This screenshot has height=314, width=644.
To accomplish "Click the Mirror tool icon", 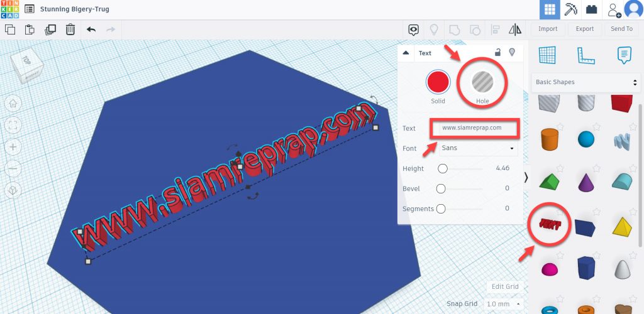I will pos(515,30).
